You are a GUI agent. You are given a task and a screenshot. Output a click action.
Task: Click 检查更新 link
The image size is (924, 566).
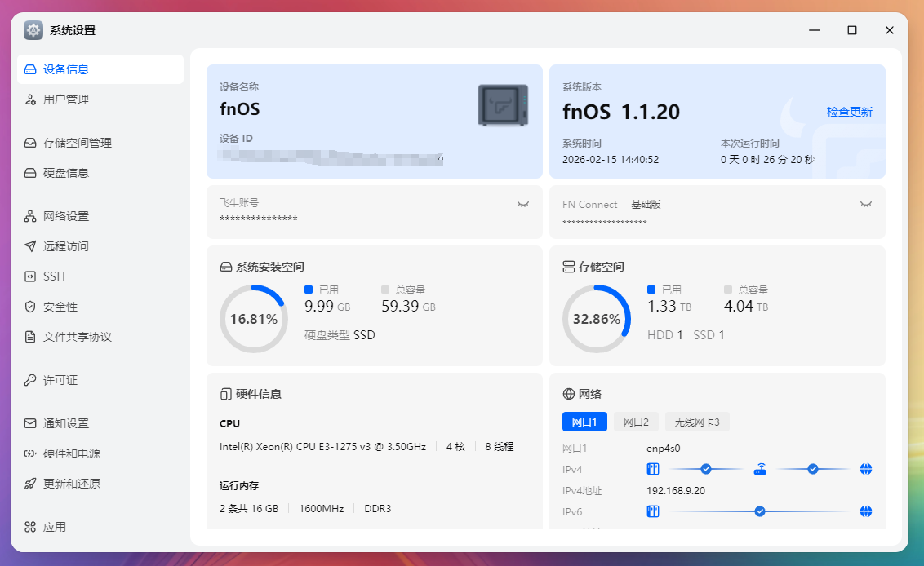point(849,112)
